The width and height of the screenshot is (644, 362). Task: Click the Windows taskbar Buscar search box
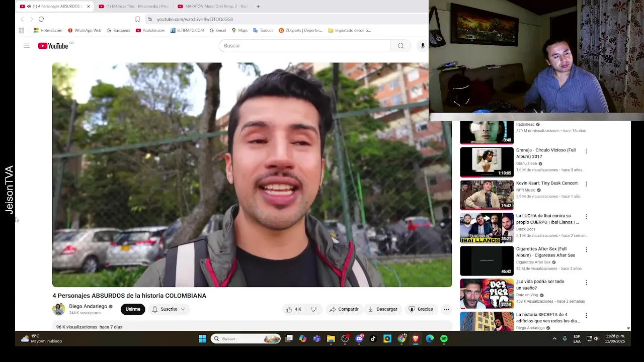(246, 339)
